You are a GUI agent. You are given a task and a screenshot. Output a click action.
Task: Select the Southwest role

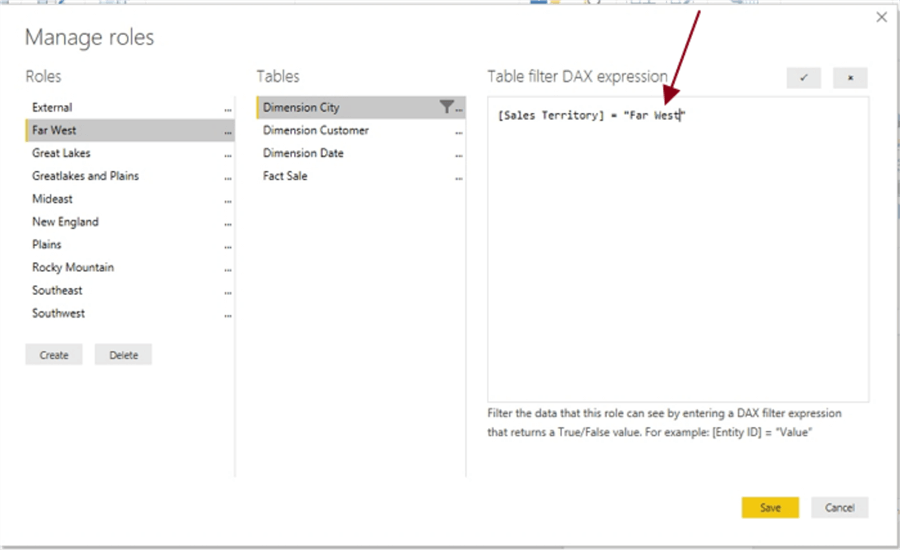click(58, 313)
